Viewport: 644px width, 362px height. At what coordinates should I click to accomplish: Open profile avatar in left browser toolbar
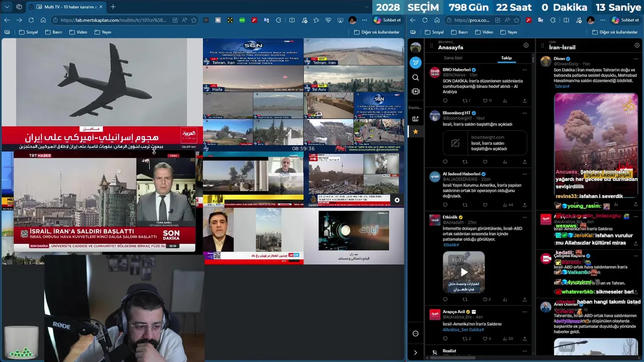click(352, 20)
